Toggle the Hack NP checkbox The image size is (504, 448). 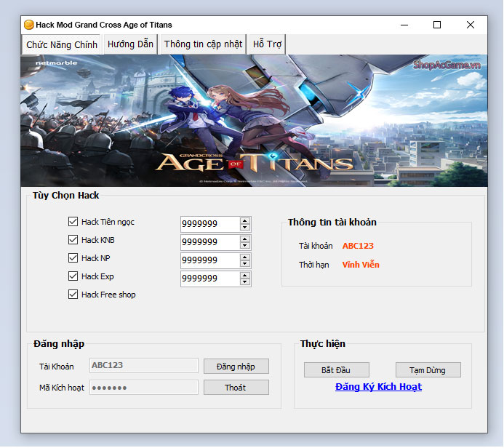pos(73,257)
